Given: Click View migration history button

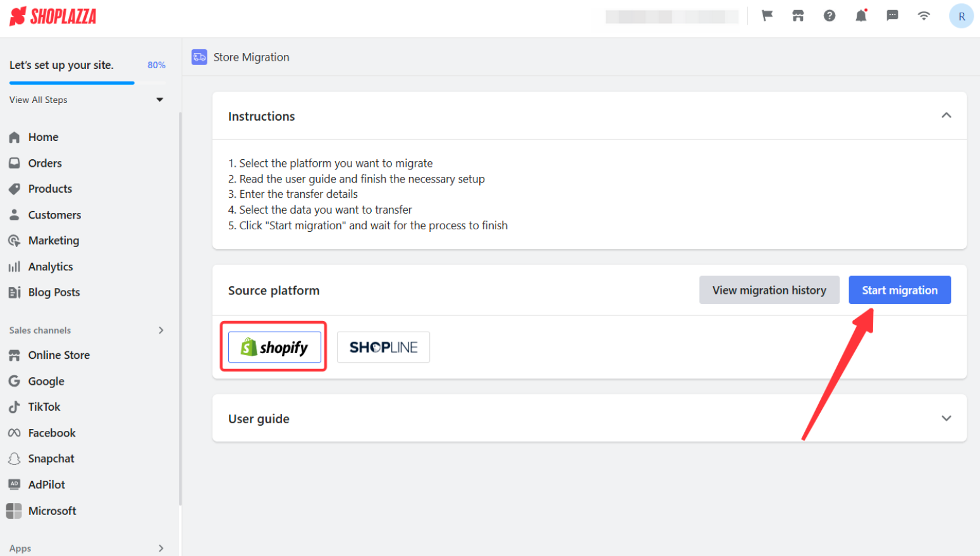Looking at the screenshot, I should pyautogui.click(x=769, y=290).
